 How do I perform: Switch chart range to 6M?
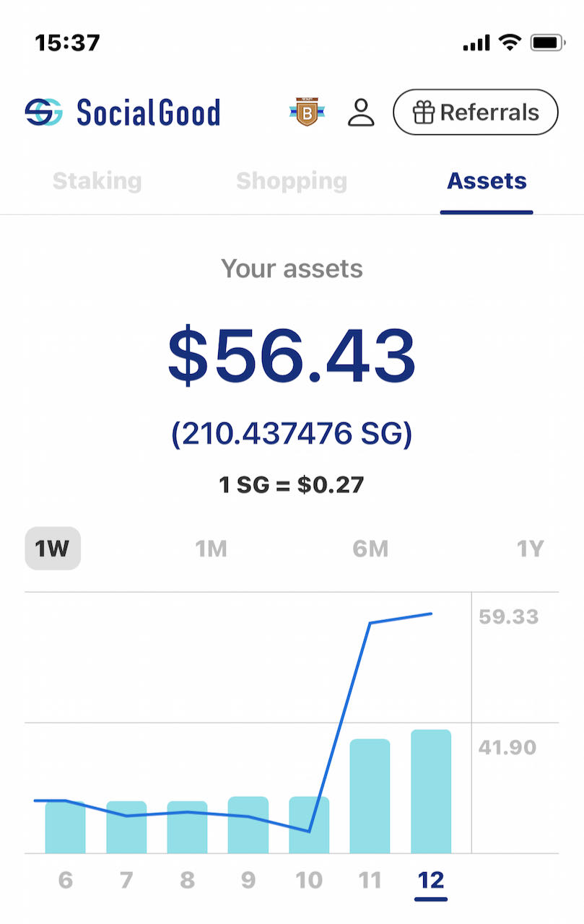[x=370, y=549]
